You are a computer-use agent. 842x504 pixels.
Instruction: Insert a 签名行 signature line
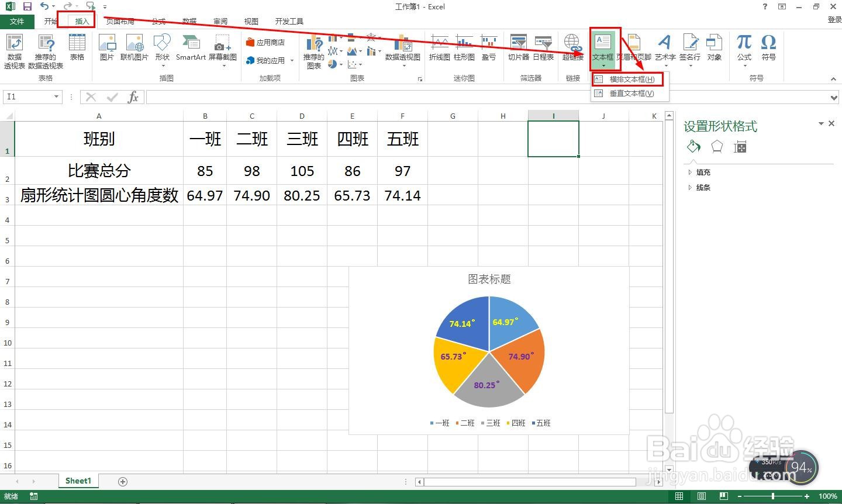(690, 50)
